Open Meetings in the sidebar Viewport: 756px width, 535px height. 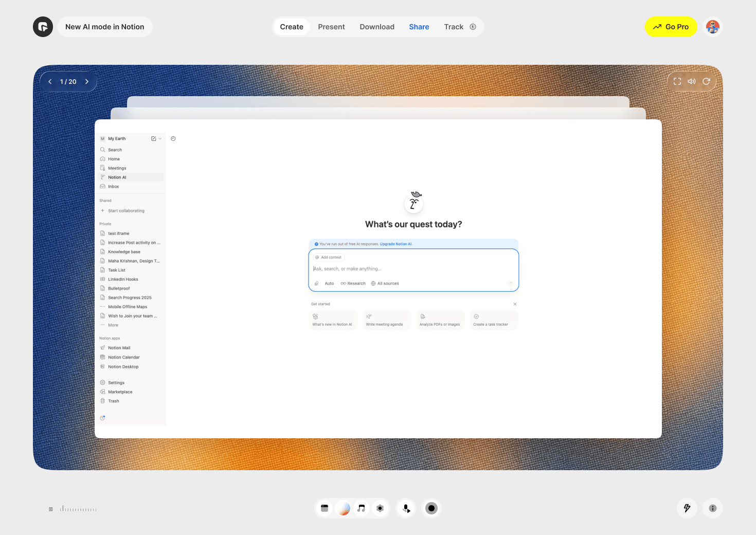coord(131,168)
